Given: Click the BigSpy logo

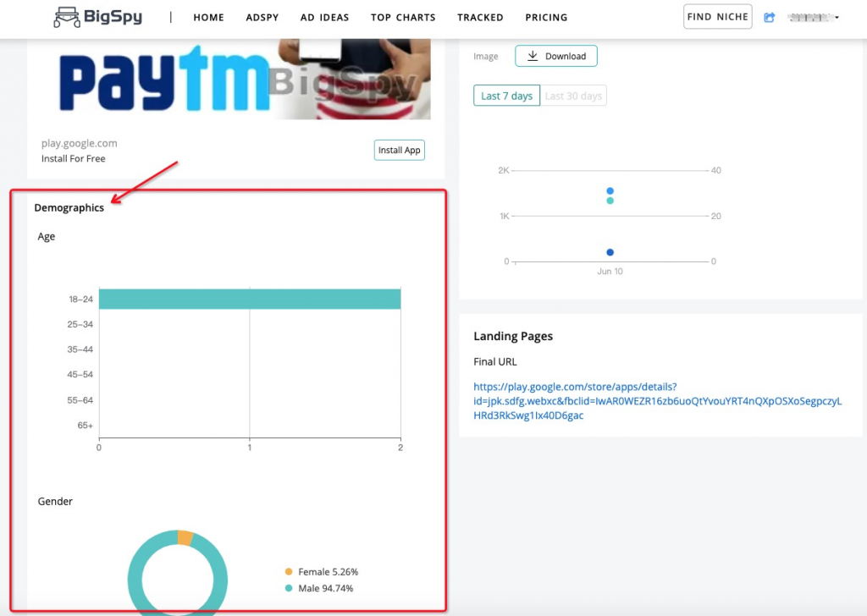Looking at the screenshot, I should tap(97, 17).
